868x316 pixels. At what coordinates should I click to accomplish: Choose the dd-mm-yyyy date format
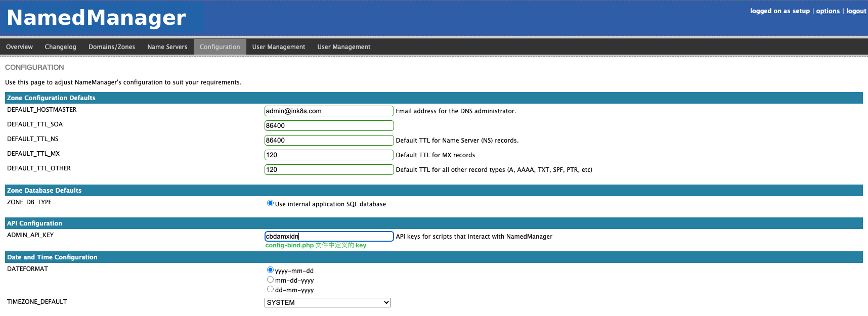pyautogui.click(x=270, y=289)
